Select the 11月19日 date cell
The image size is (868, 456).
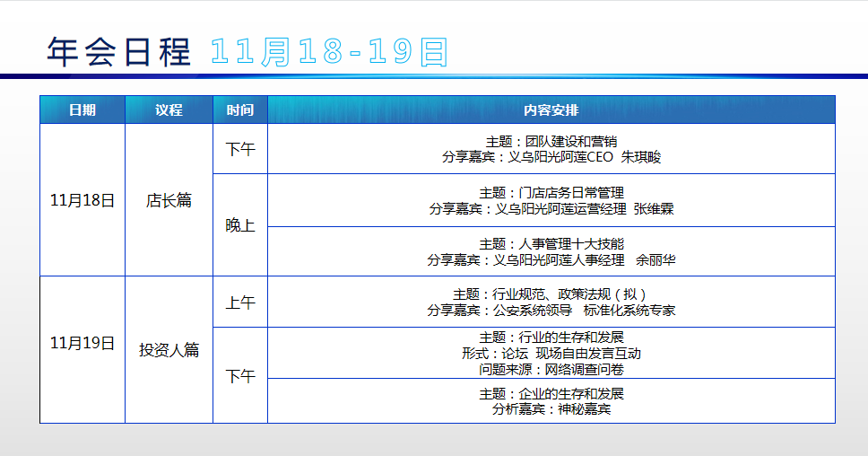82,343
